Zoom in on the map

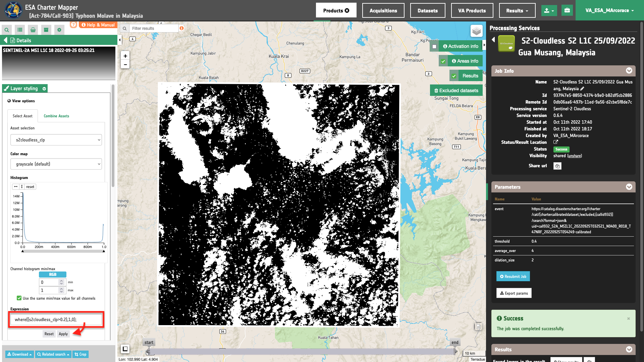(125, 56)
